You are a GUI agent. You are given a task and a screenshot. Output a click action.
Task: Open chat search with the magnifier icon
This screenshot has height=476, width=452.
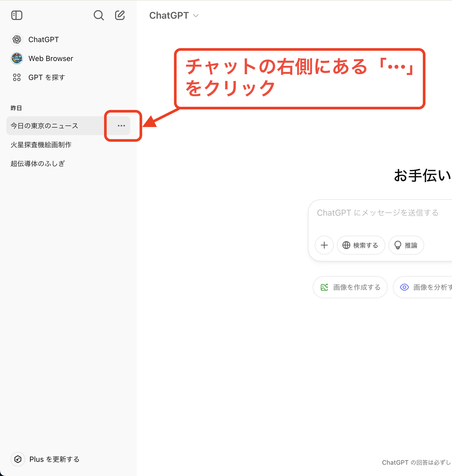(99, 15)
